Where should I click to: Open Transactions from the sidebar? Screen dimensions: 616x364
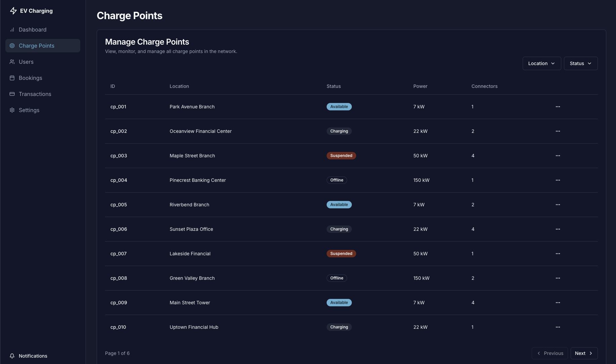[35, 94]
